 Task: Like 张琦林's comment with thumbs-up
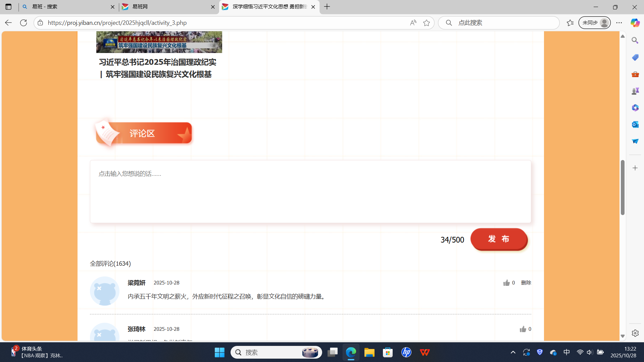coord(523,329)
